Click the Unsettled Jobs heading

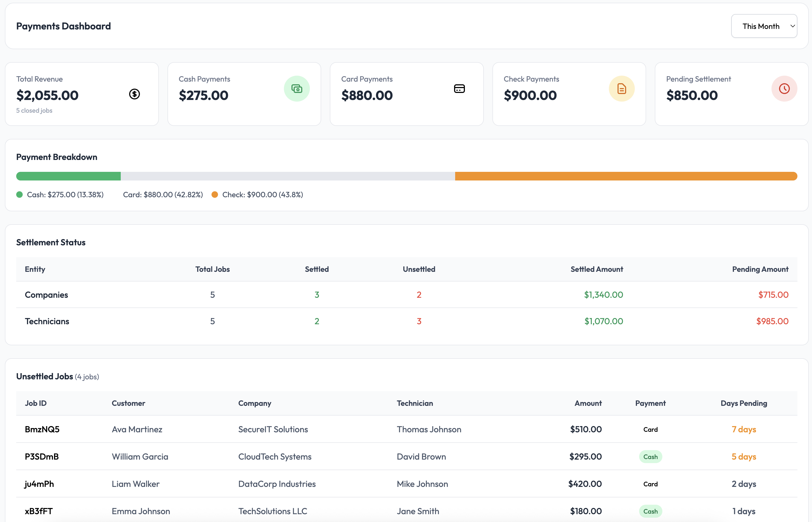click(44, 376)
